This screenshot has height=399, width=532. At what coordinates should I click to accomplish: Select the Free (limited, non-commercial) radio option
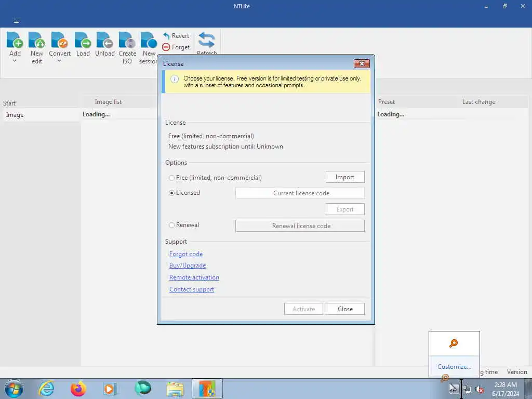click(x=171, y=178)
